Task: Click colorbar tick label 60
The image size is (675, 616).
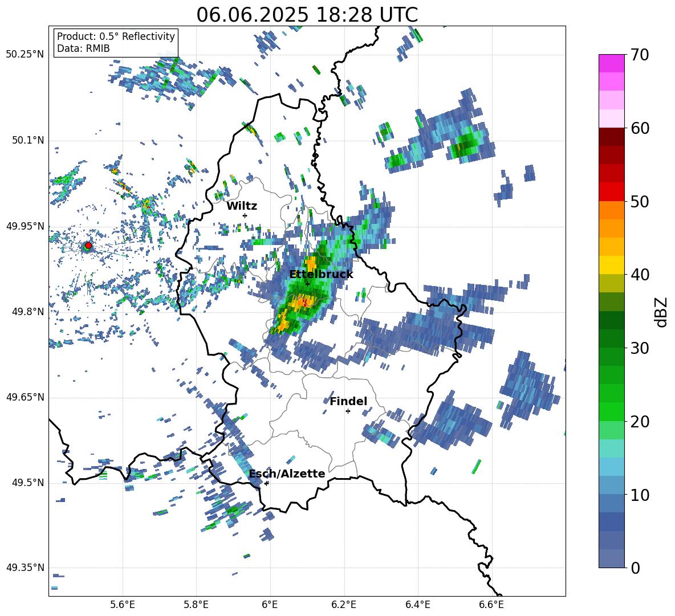Action: (x=640, y=128)
